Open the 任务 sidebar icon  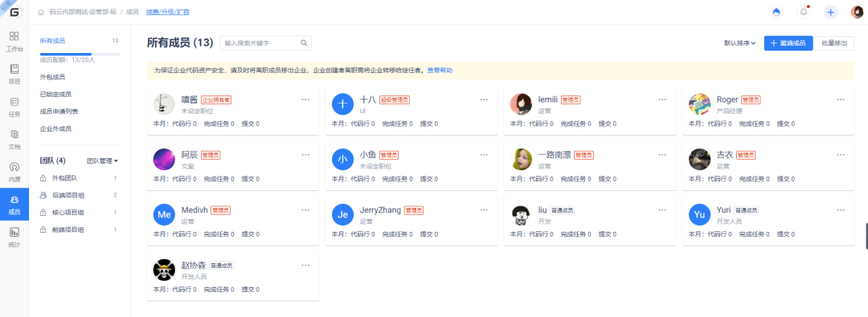click(x=14, y=107)
